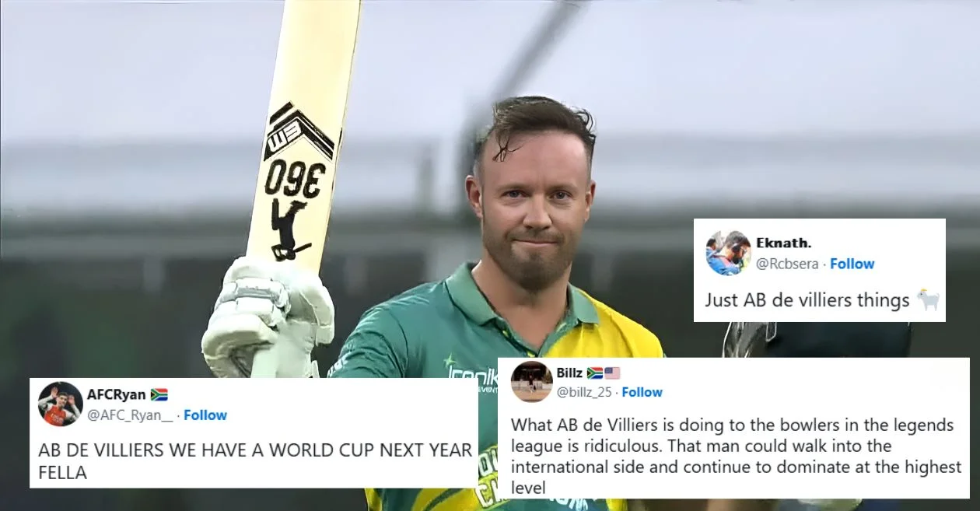This screenshot has height=511, width=980.
Task: Click the South Africa flag beside AFCRyan
Action: (159, 394)
